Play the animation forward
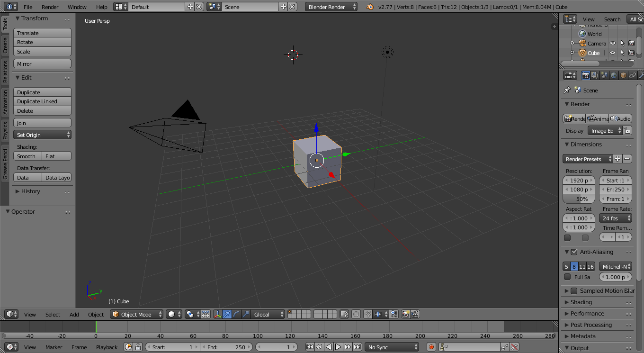The image size is (644, 353). (338, 347)
